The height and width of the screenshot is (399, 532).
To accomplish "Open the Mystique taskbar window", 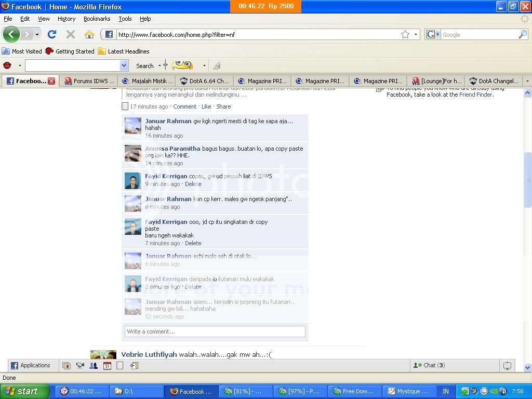I will 410,391.
